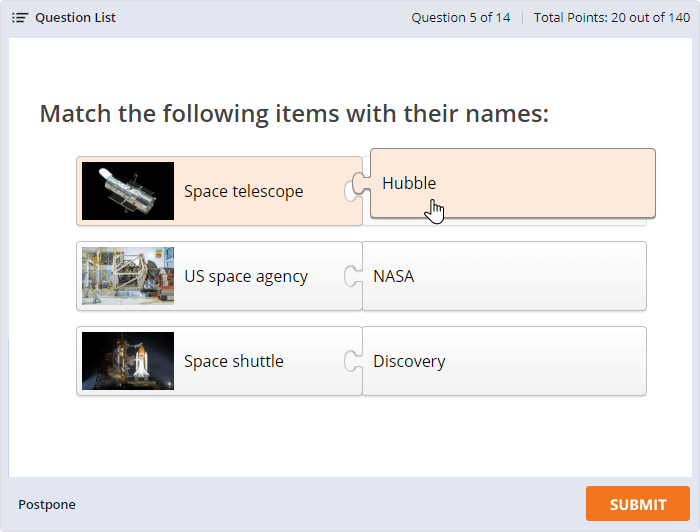700x532 pixels.
Task: Click puzzle notch beside Space shuttle
Action: (353, 361)
